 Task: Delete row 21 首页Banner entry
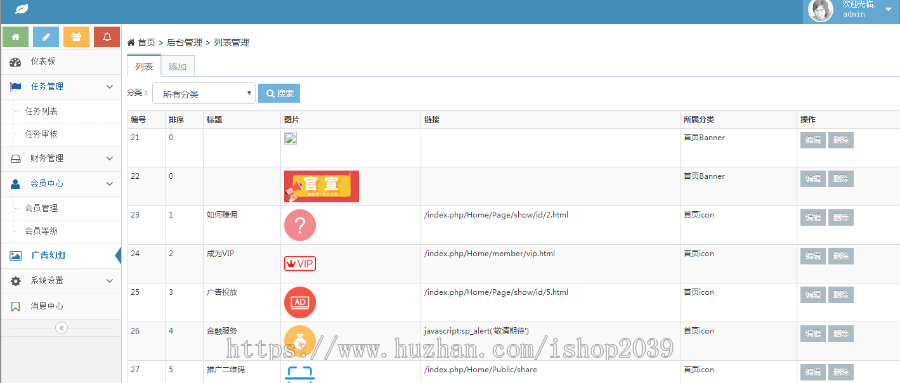click(841, 140)
